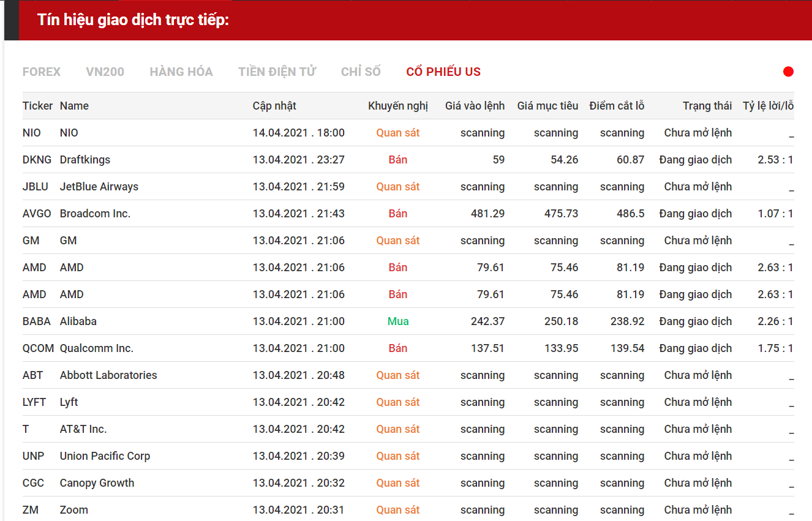Screen dimensions: 812x521
Task: Select the CỔ PHIẾU US tab
Action: [x=443, y=72]
